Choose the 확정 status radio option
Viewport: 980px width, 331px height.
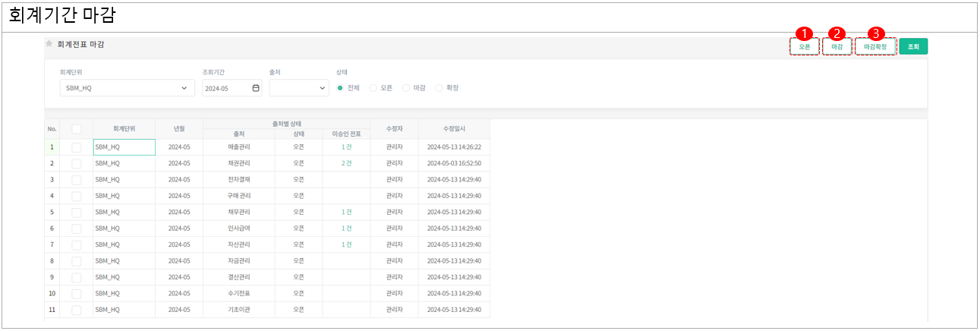(x=439, y=88)
